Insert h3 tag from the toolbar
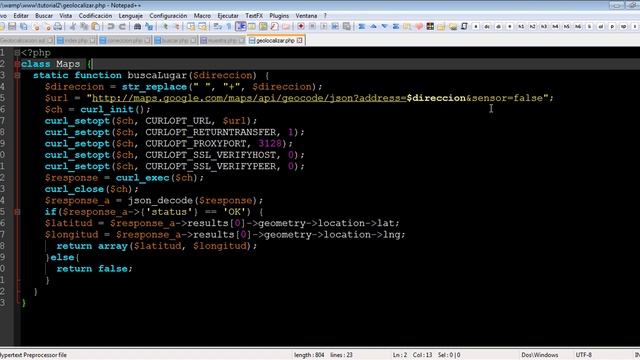640x360 pixels. [x=544, y=27]
